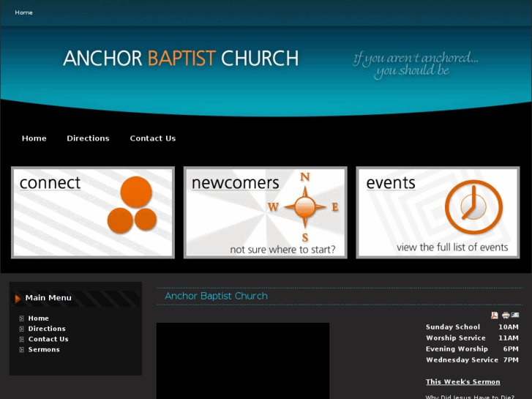Click the 'connect' banner heading

[50, 183]
